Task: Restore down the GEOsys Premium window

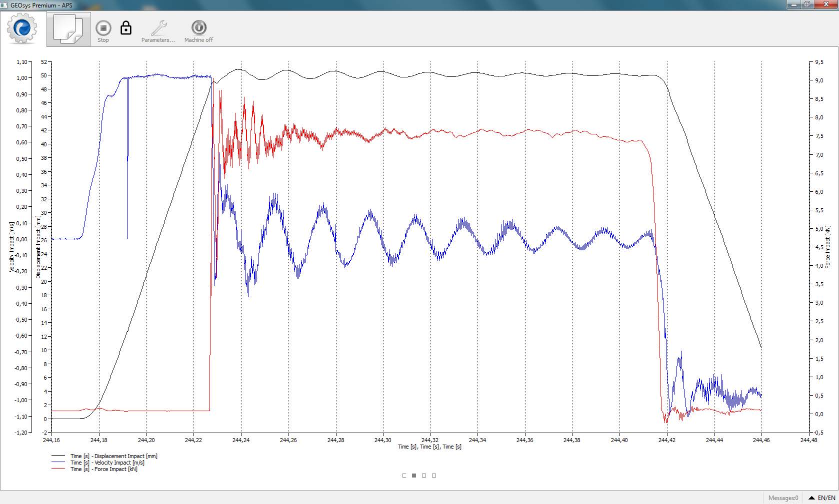Action: (x=807, y=4)
